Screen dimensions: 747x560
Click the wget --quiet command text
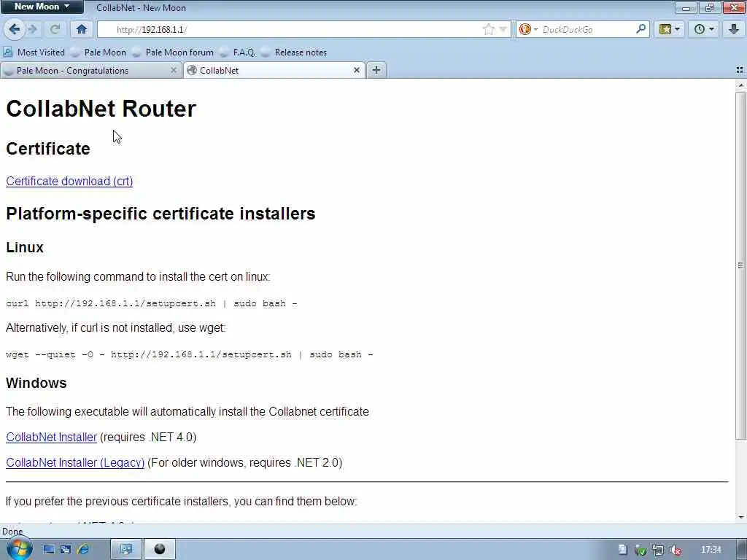190,354
